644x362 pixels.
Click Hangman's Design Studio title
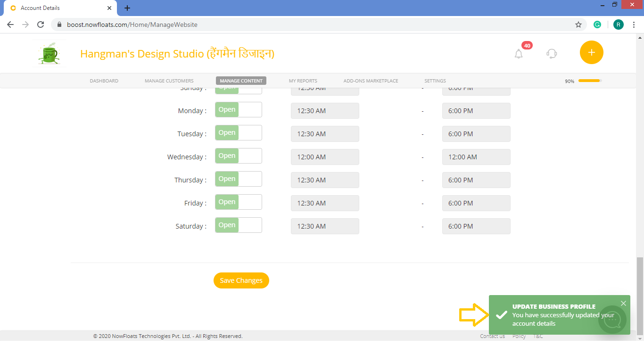tap(177, 54)
